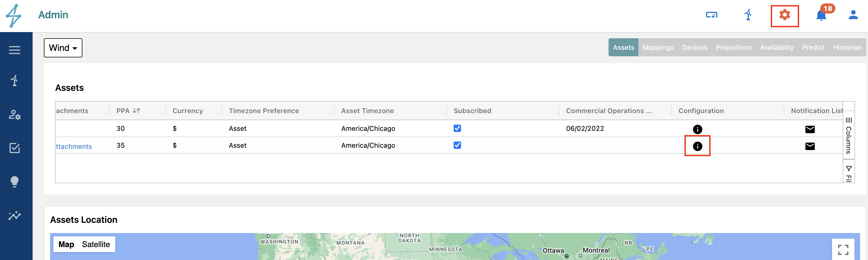Open the lightbulb insights sidebar icon
The height and width of the screenshot is (260, 868).
[15, 181]
